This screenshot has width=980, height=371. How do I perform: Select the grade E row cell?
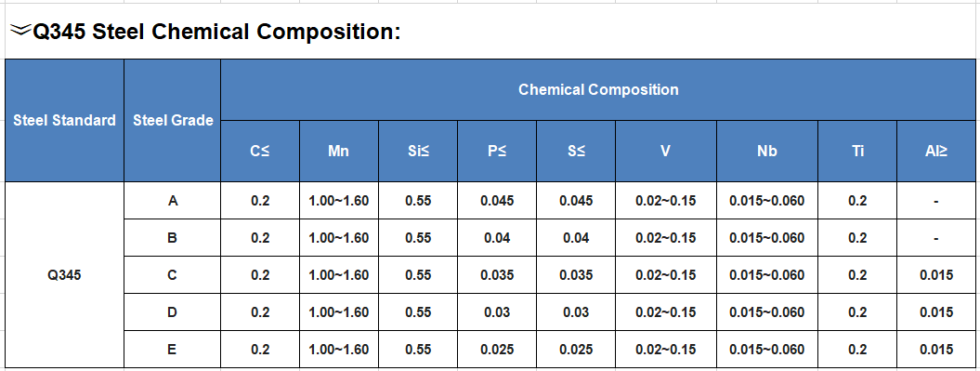[x=173, y=349]
